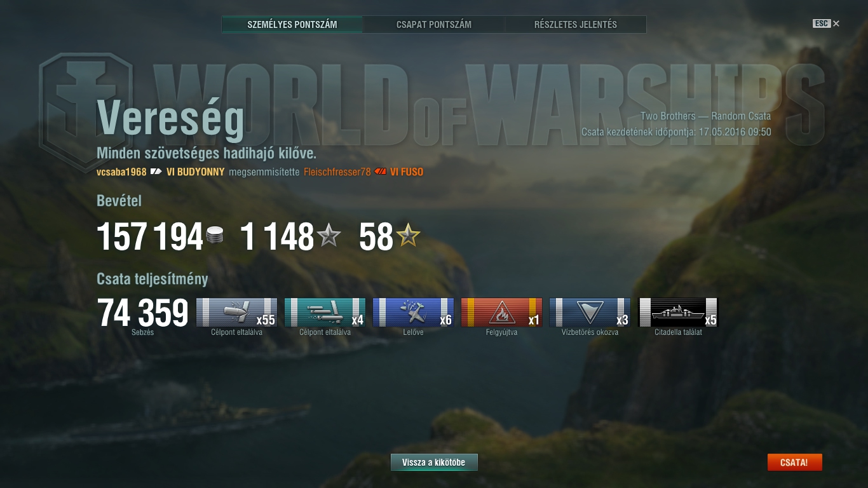
Task: Click the gold free XP star icon
Action: tap(408, 236)
